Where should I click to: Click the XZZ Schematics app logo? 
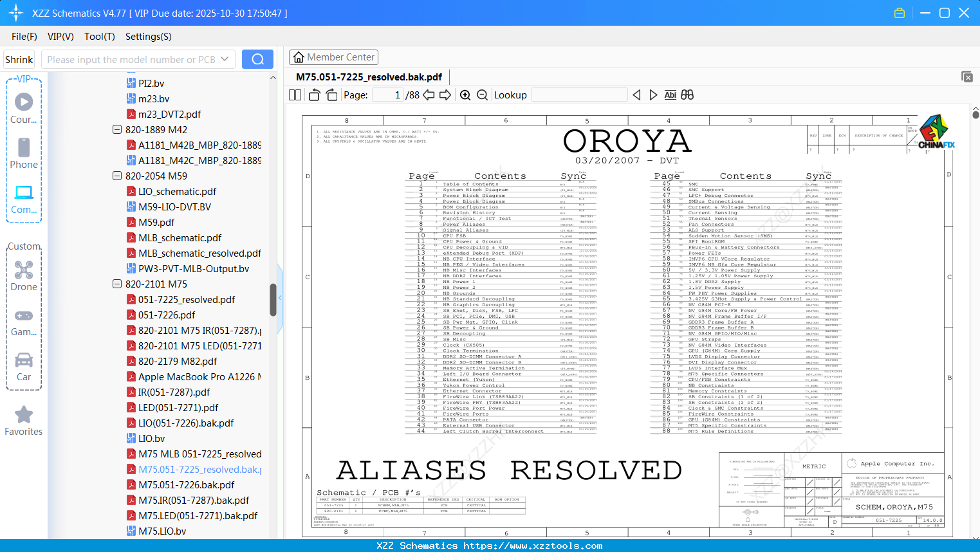pyautogui.click(x=16, y=13)
